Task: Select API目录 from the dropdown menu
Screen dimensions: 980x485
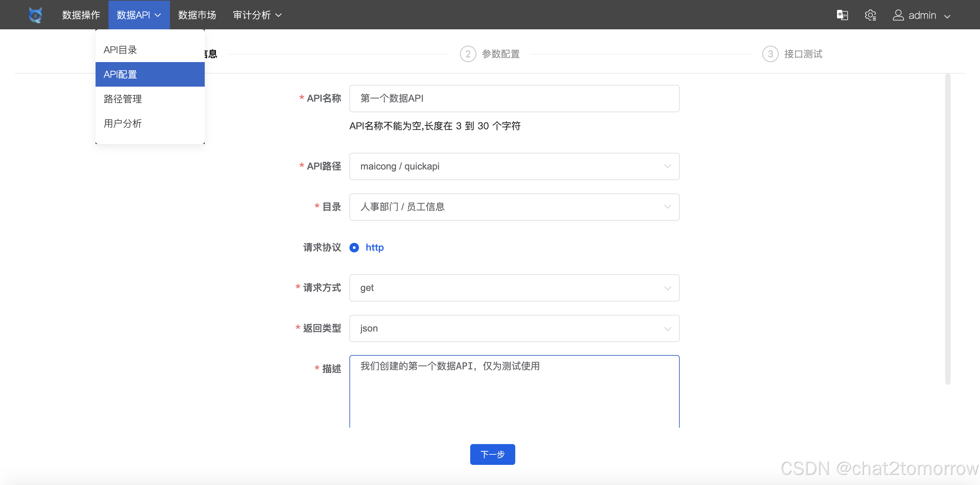Action: pyautogui.click(x=120, y=50)
